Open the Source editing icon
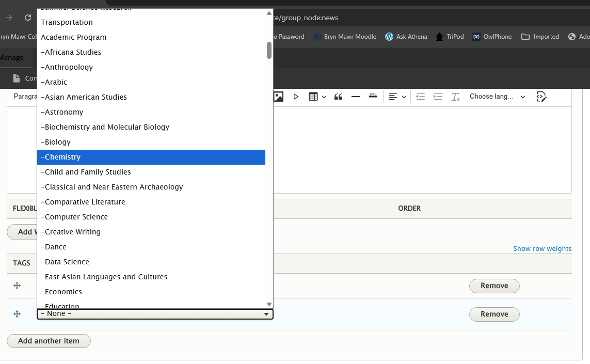This screenshot has height=364, width=590. [x=541, y=97]
